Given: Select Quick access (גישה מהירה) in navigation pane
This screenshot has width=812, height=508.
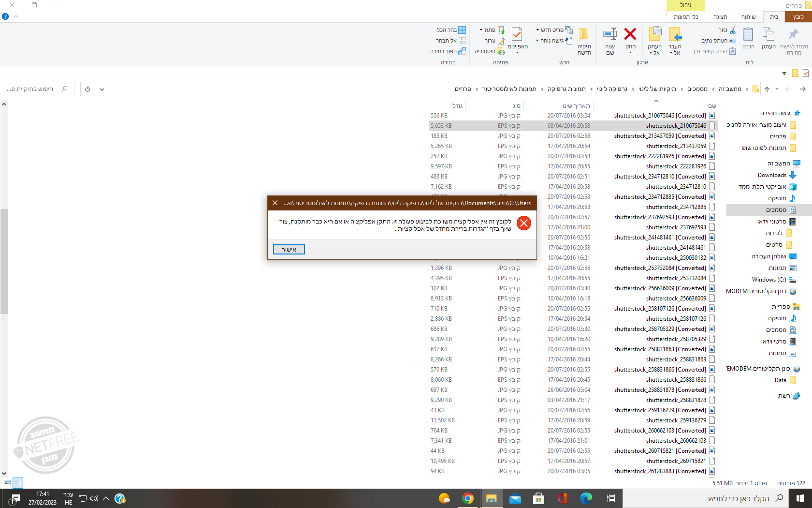Looking at the screenshot, I should 775,113.
